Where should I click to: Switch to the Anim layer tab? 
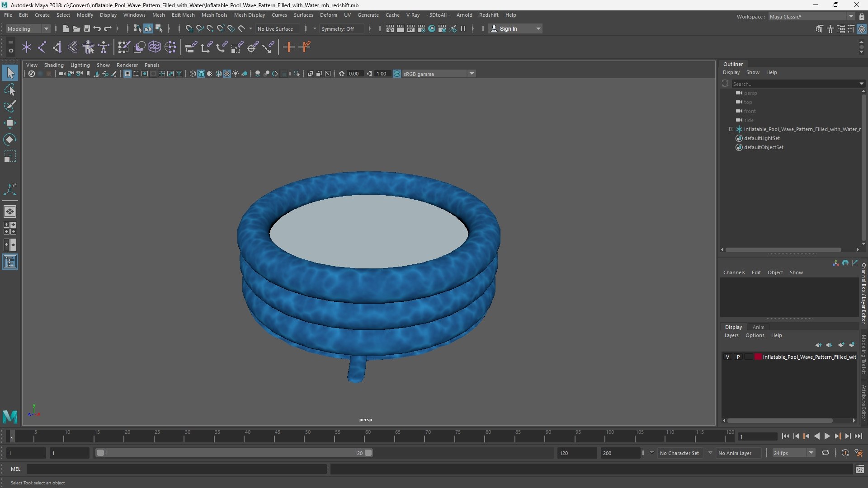point(758,327)
